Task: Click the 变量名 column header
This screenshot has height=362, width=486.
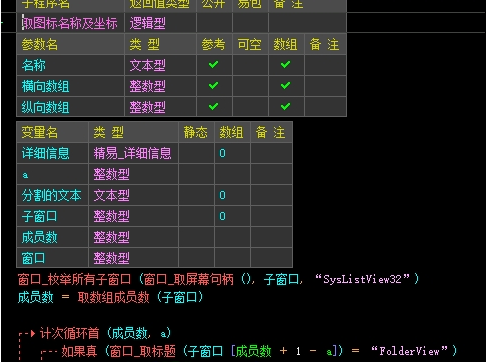Action: click(x=40, y=132)
